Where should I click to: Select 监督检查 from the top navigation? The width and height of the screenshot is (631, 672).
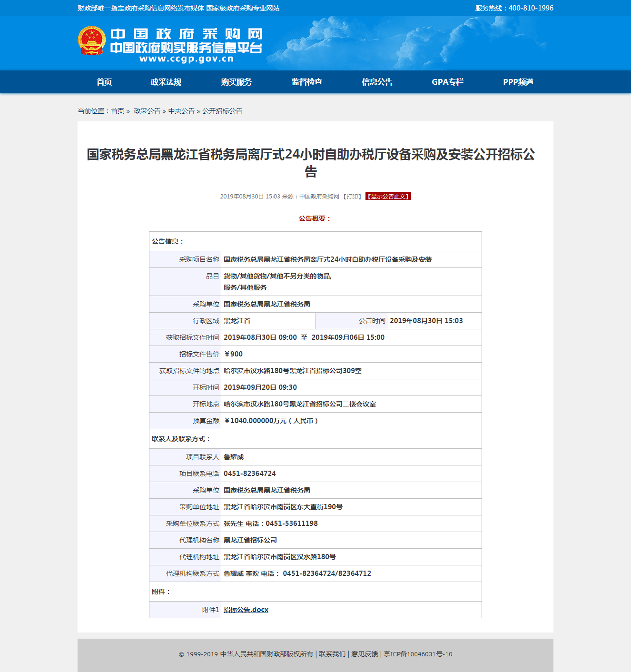(x=307, y=82)
